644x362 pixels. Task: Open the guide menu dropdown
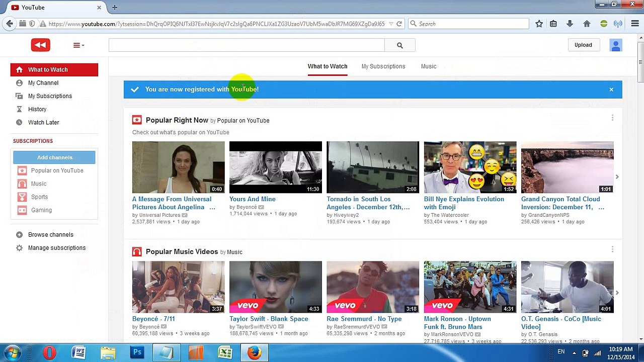78,45
